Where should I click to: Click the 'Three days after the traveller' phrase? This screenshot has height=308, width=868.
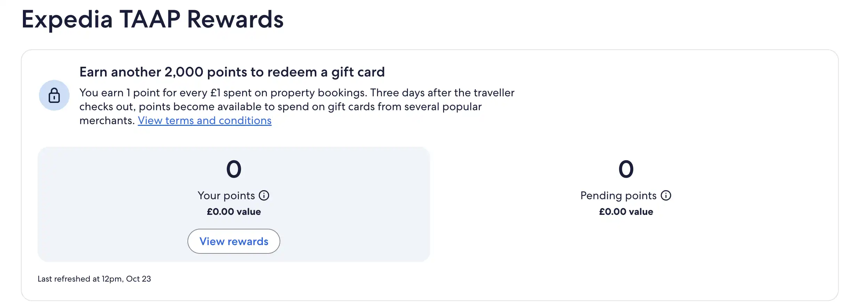coord(442,93)
